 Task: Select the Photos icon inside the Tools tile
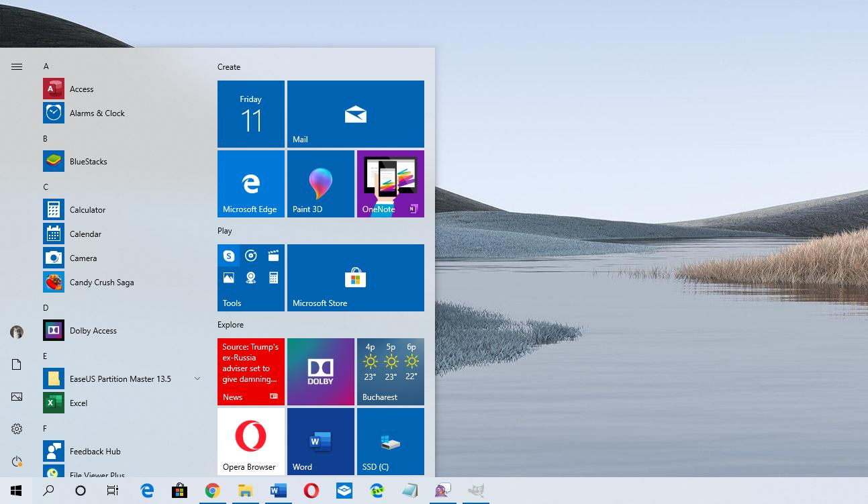229,277
